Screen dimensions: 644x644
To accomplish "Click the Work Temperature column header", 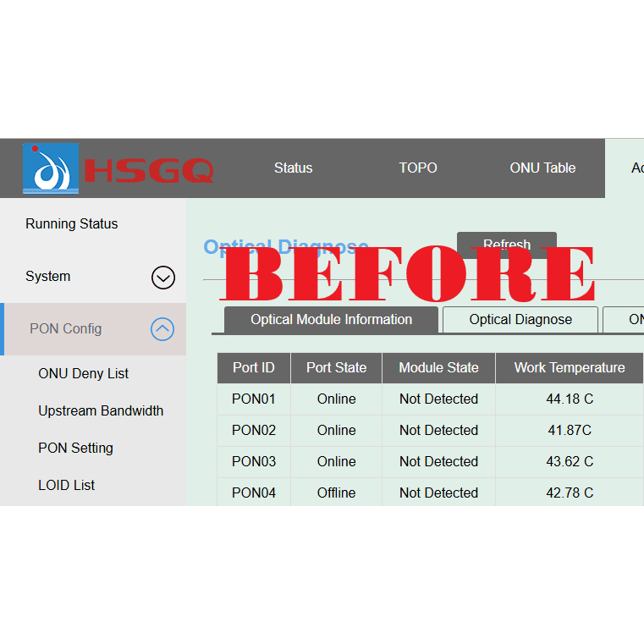I will [570, 368].
